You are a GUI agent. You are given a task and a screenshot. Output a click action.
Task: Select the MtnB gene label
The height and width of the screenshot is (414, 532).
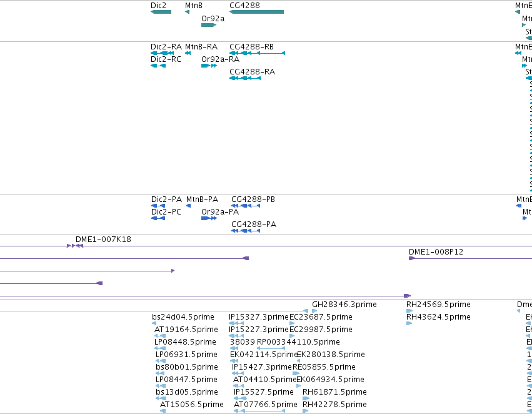click(x=194, y=6)
